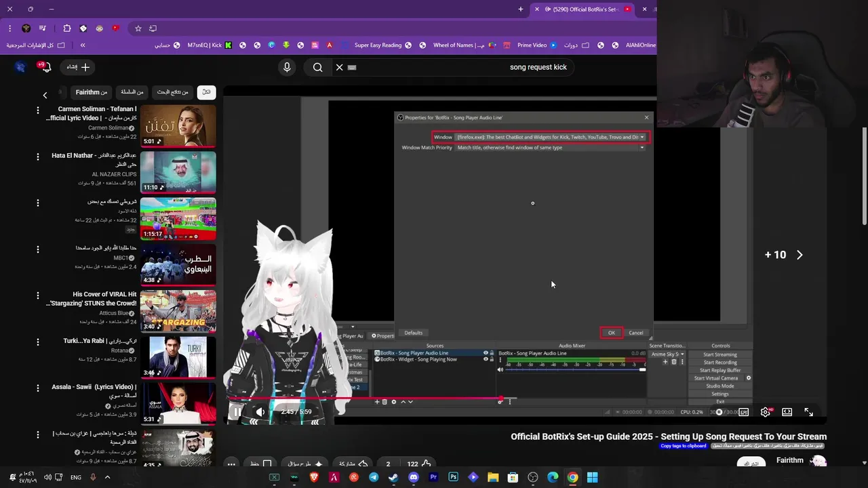Open the more actions ellipsis below the video
Image resolution: width=868 pixels, height=488 pixels.
point(231,464)
